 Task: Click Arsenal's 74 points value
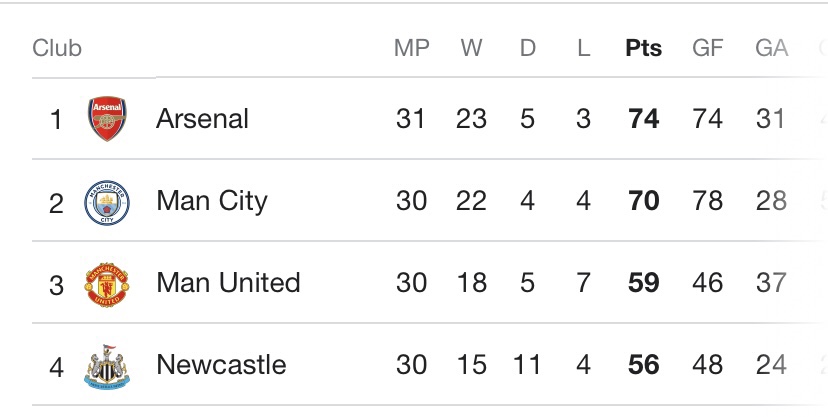[643, 119]
